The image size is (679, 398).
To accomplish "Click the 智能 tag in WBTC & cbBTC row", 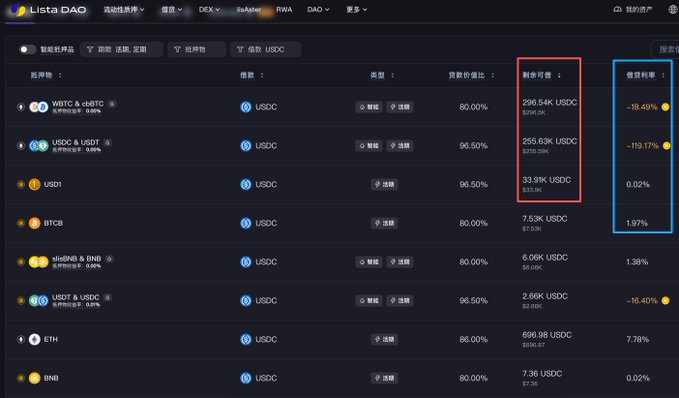I will pyautogui.click(x=369, y=107).
